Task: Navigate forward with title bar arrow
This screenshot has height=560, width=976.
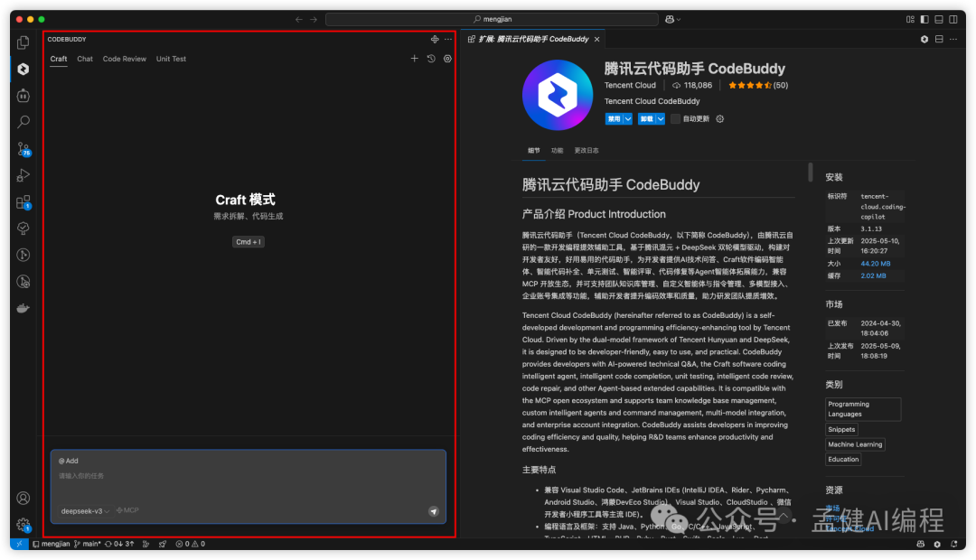Action: [314, 19]
